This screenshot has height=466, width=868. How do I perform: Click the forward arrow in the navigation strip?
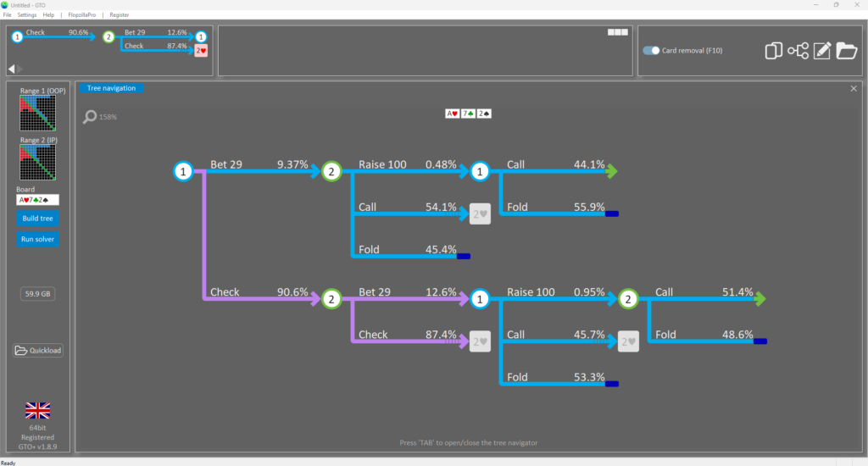tap(20, 69)
